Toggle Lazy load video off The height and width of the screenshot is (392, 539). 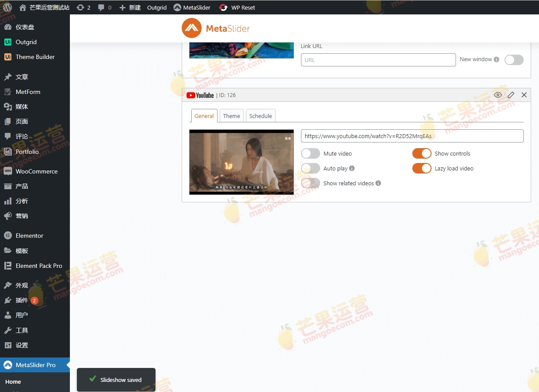click(x=422, y=168)
